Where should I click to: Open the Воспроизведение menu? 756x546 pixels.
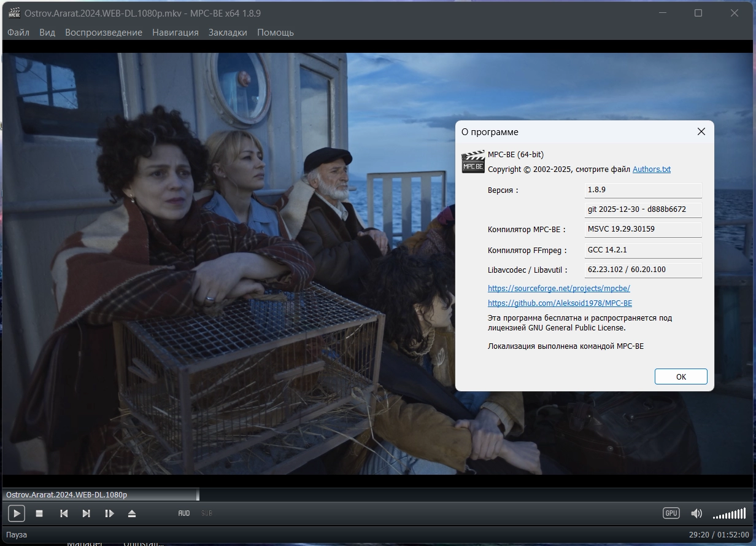pyautogui.click(x=104, y=33)
